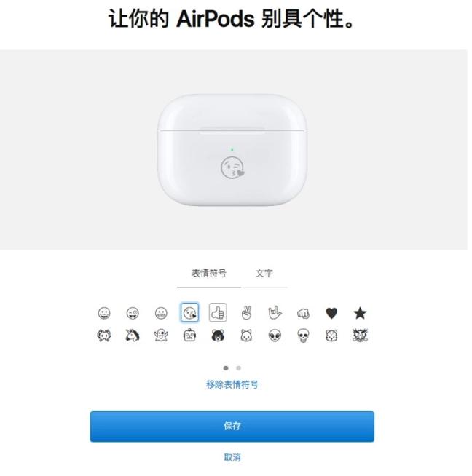The image size is (472, 476).
Task: Choose the black heart emoji
Action: click(331, 313)
